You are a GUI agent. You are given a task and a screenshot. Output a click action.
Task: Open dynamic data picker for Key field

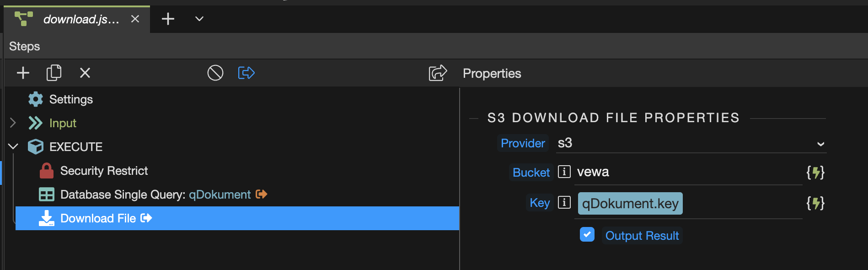(815, 203)
